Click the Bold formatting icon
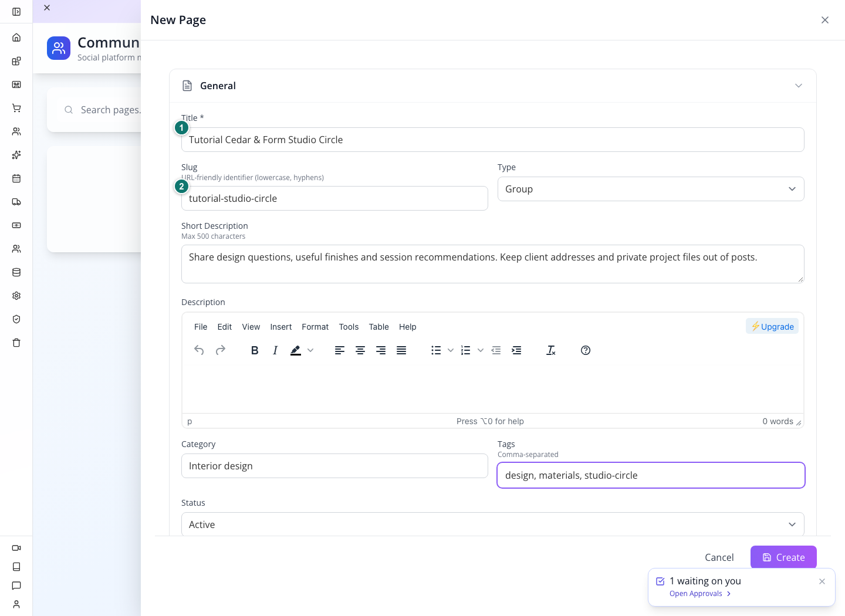 255,350
